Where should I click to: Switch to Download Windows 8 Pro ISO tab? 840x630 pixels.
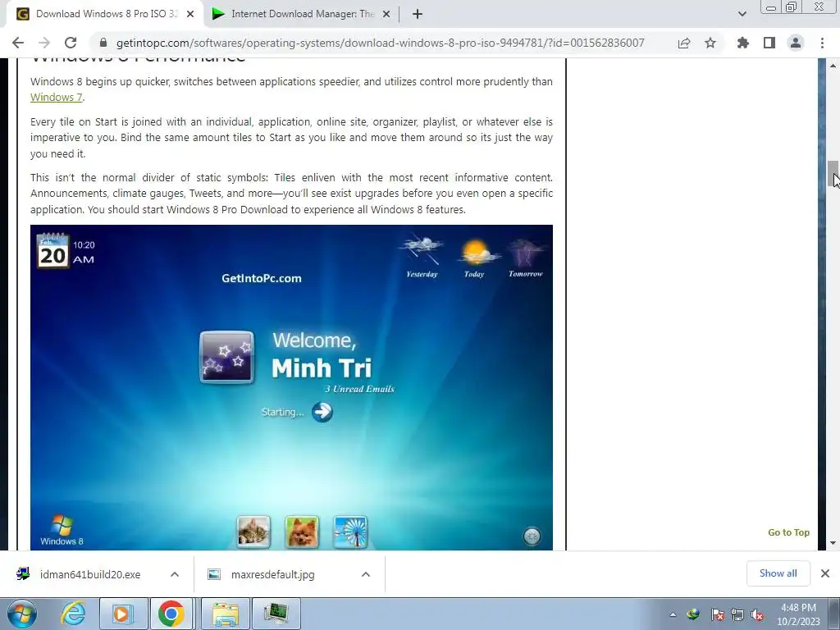(105, 15)
